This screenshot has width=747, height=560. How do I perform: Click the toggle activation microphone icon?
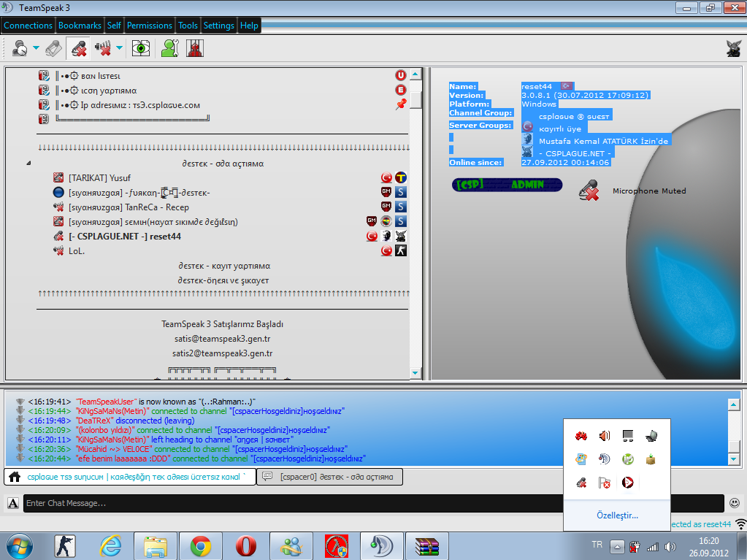tap(54, 48)
